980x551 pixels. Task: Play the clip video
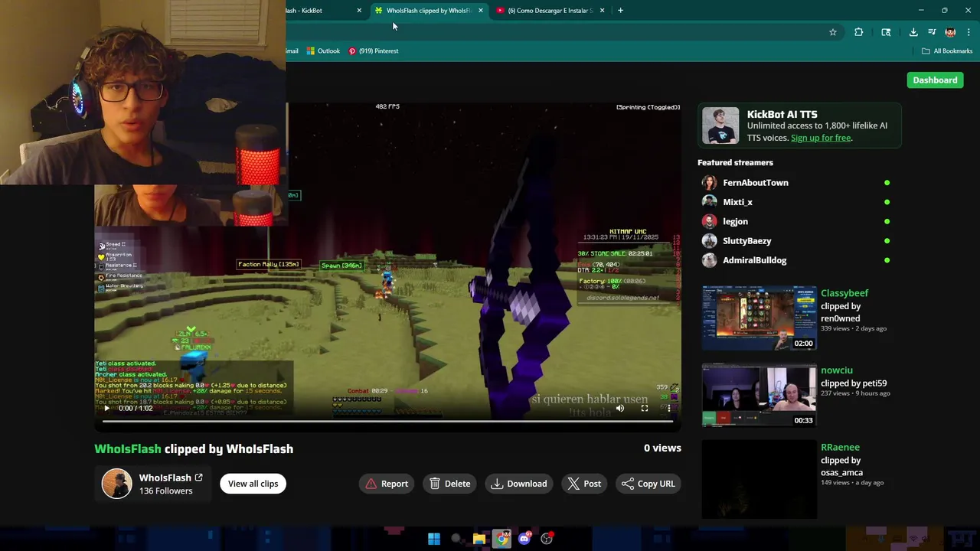pos(106,408)
